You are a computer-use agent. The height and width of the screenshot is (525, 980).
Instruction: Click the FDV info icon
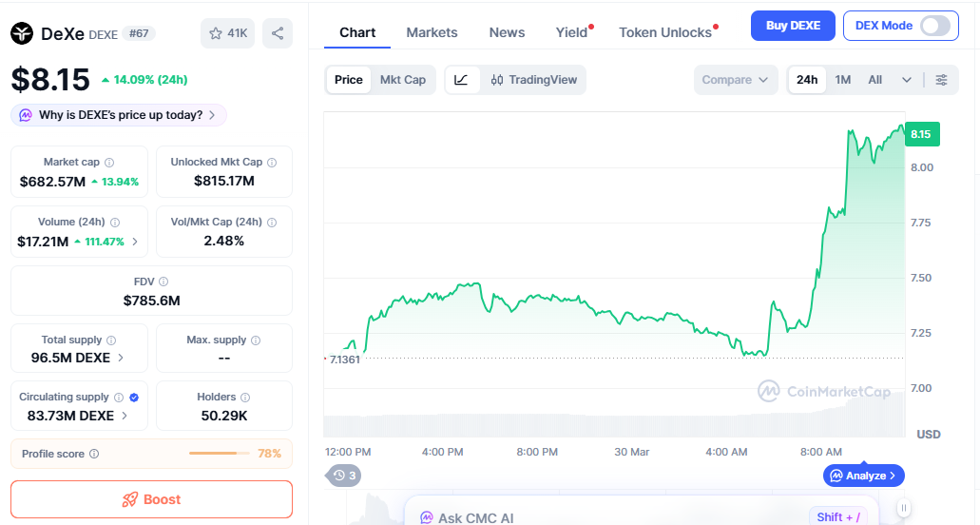163,282
